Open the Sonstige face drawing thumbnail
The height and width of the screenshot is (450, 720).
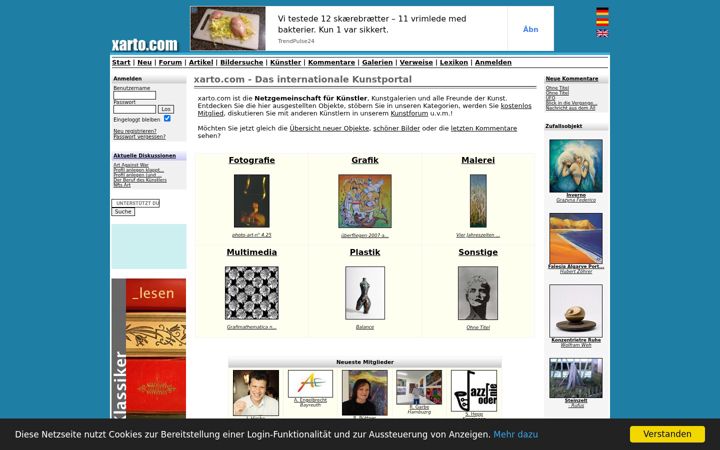[478, 293]
